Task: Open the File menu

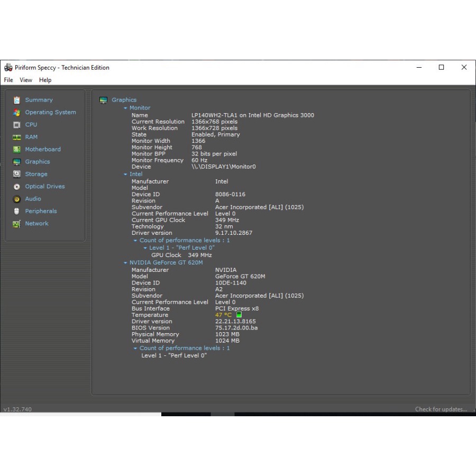Action: click(x=8, y=80)
